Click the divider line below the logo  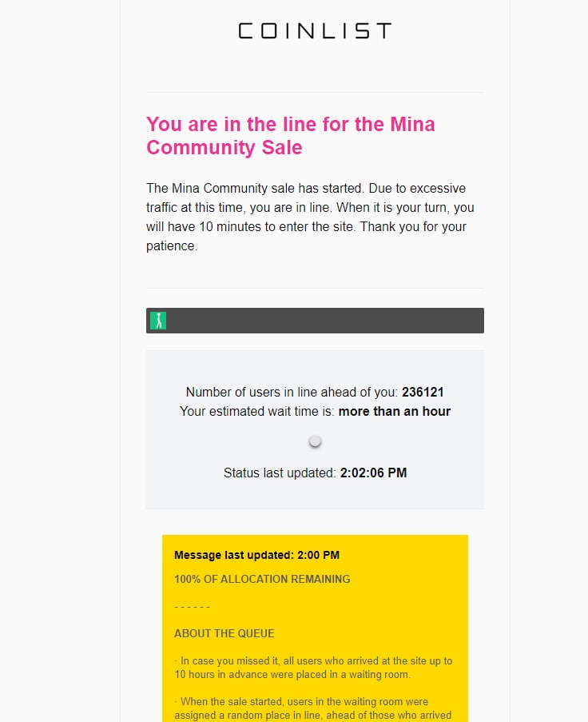point(315,92)
